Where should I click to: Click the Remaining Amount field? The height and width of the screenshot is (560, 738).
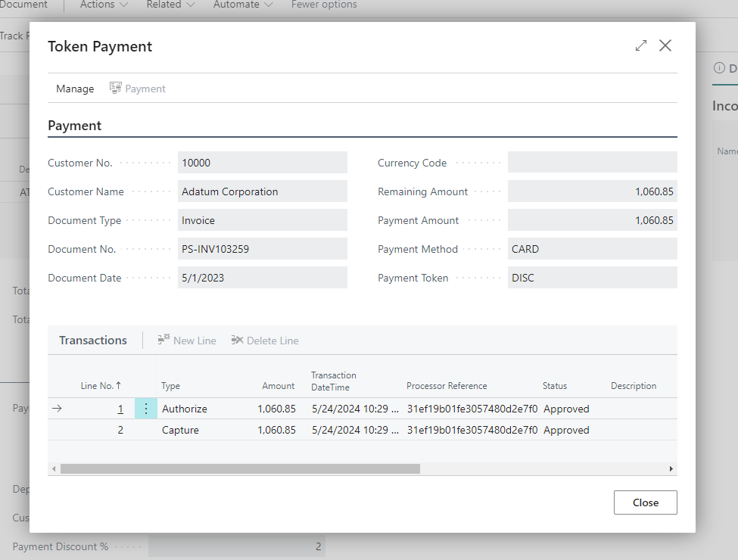pyautogui.click(x=592, y=191)
